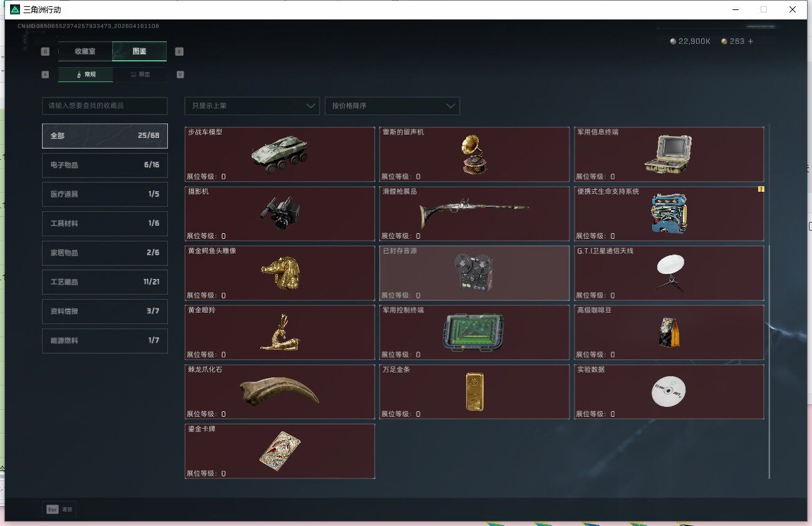The image size is (812, 526).
Task: Click the CN UID text at top
Action: (x=88, y=26)
